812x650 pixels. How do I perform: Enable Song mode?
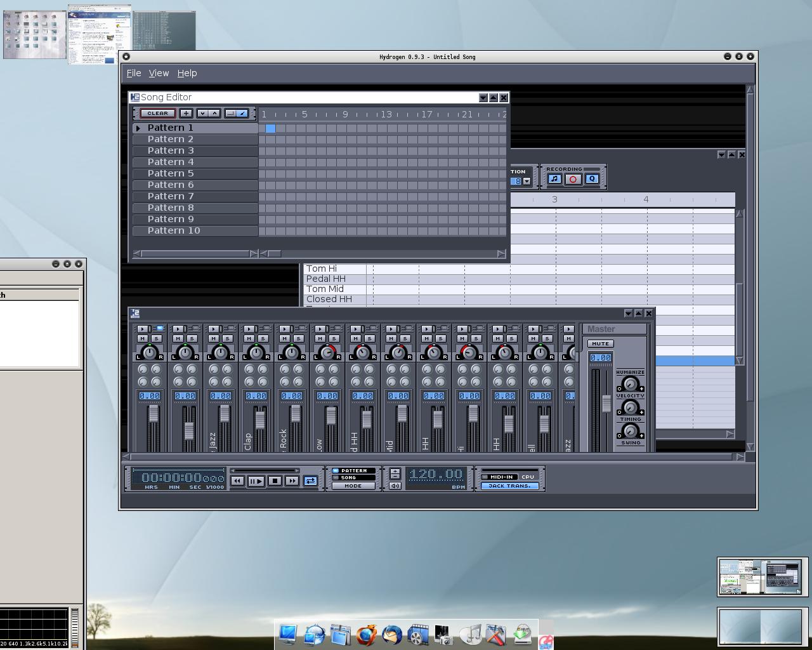coord(353,477)
